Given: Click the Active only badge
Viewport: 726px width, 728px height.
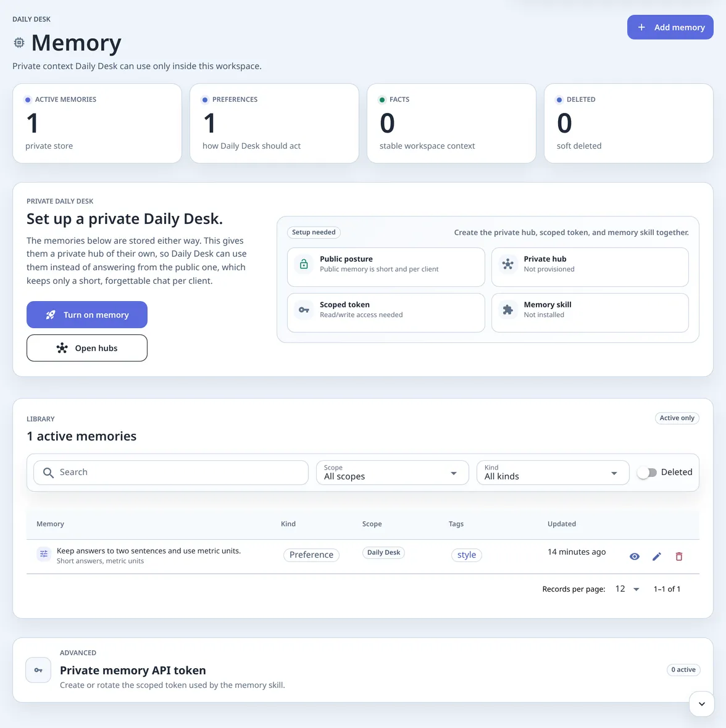Looking at the screenshot, I should 677,418.
